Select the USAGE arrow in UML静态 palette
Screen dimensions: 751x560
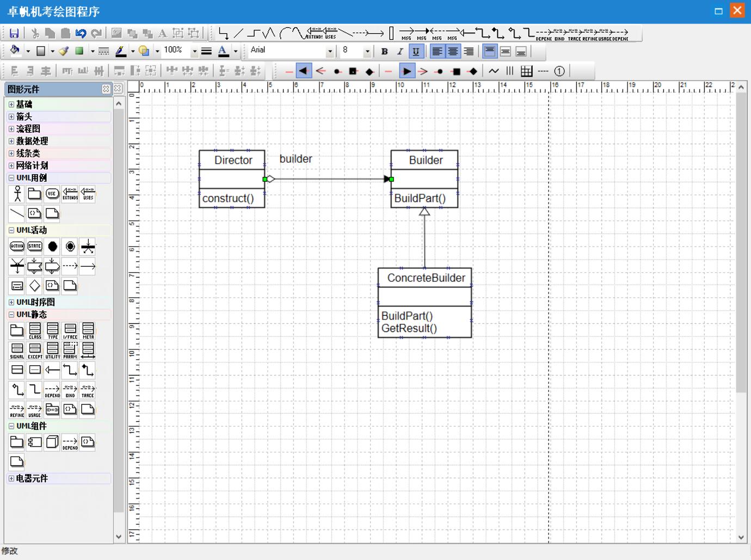[35, 410]
